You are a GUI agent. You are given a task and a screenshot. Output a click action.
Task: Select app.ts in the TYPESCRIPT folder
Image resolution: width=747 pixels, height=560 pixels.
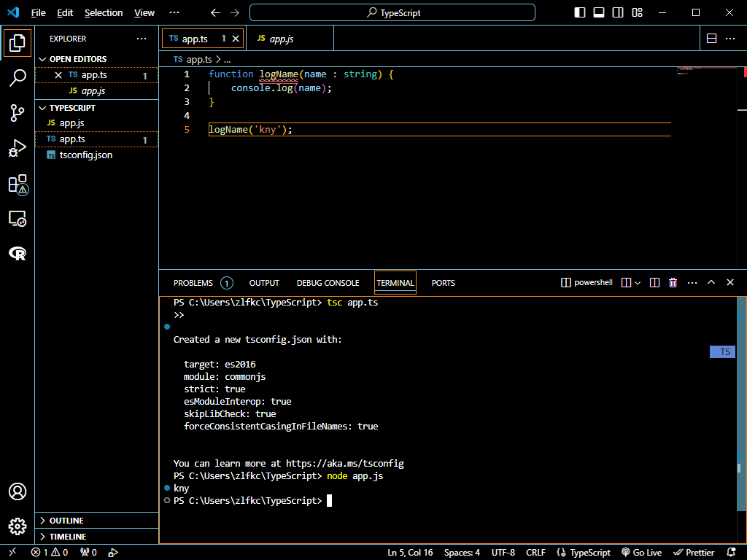click(97, 139)
